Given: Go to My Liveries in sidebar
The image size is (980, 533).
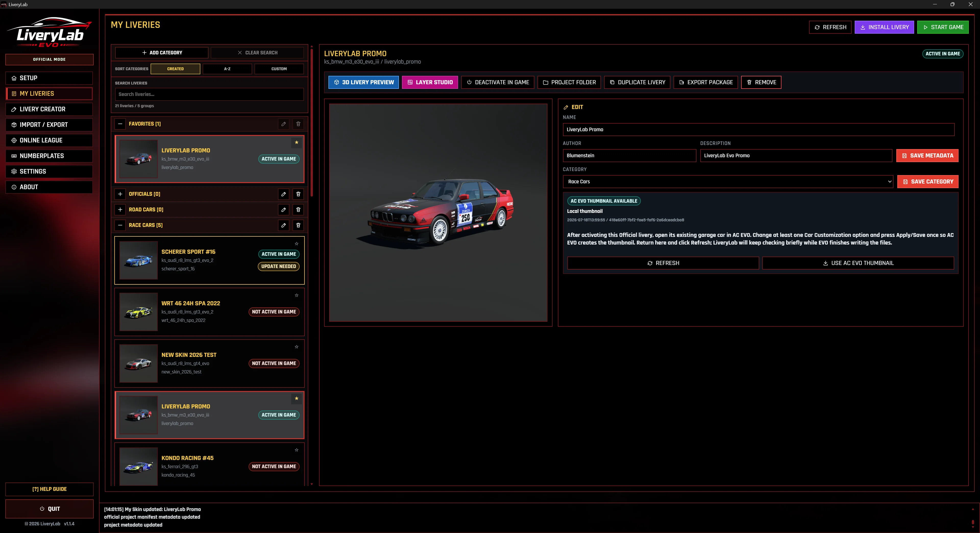Looking at the screenshot, I should point(49,94).
